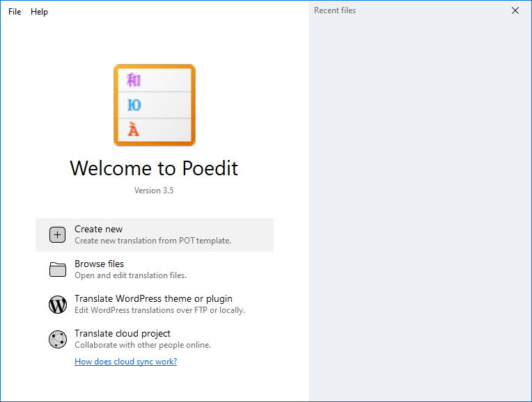The height and width of the screenshot is (402, 532).
Task: Click the folder icon beside Browse files
Action: coord(57,269)
